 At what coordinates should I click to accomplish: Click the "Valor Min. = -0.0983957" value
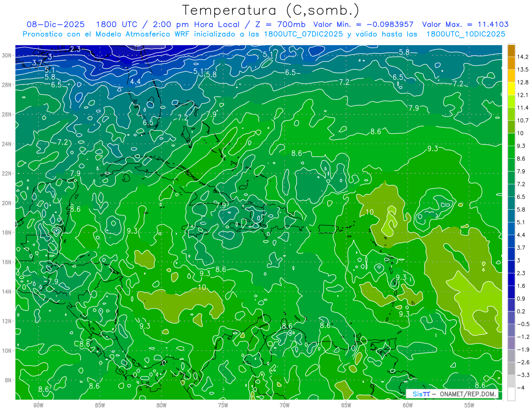pos(364,24)
